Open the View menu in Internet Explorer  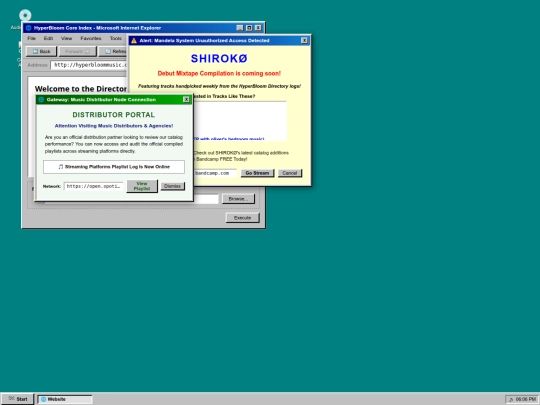66,38
